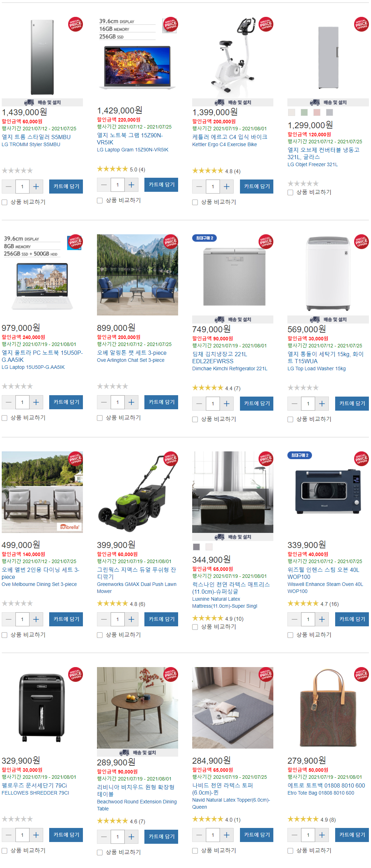The image size is (371, 868).
Task: Select gray swatch for Luxnine mattress
Action: tap(196, 547)
